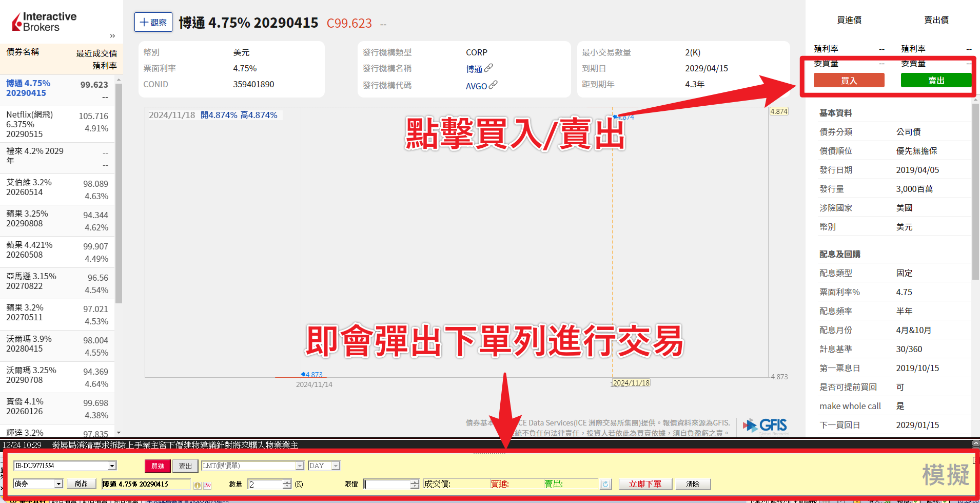Click the right details panel scrollbar

click(x=975, y=191)
